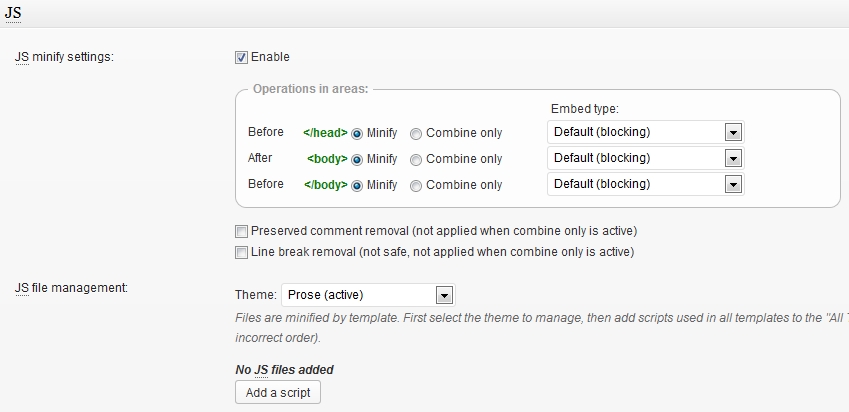Image resolution: width=849 pixels, height=412 pixels.
Task: Click the JS section heading
Action: (14, 13)
